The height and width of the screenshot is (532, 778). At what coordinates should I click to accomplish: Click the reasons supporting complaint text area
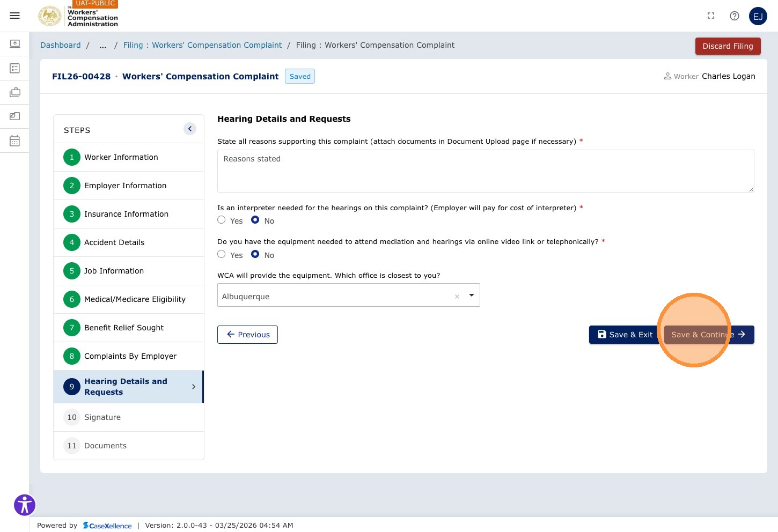[486, 171]
